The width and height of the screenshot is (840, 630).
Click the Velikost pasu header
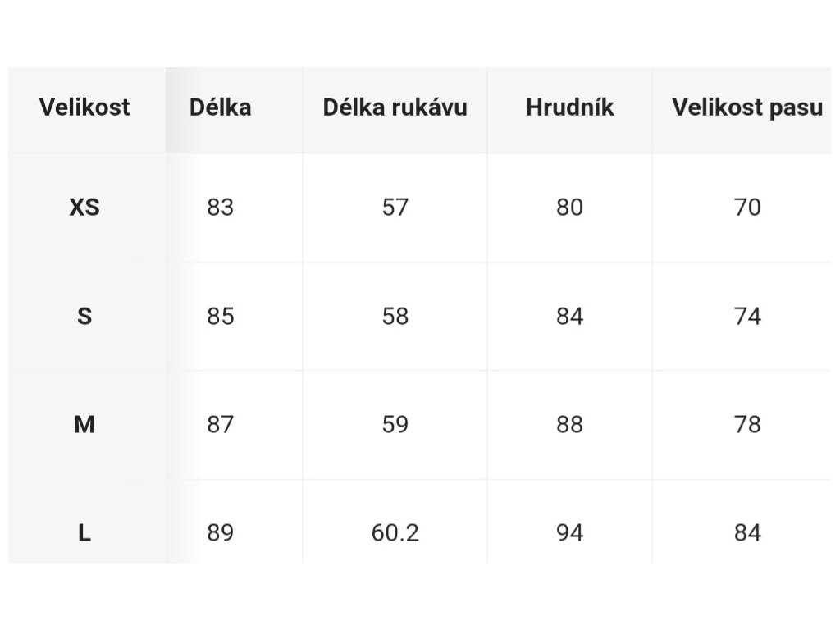click(747, 107)
